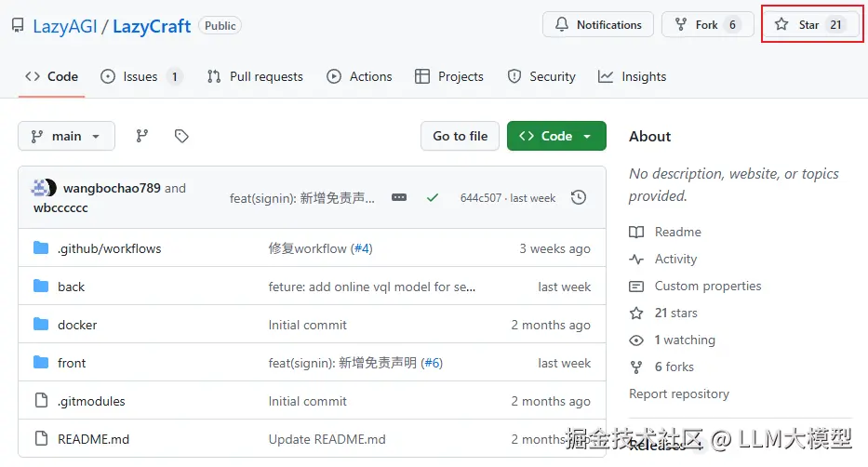The height and width of the screenshot is (467, 868).
Task: Expand the main branch dropdown
Action: 66,136
